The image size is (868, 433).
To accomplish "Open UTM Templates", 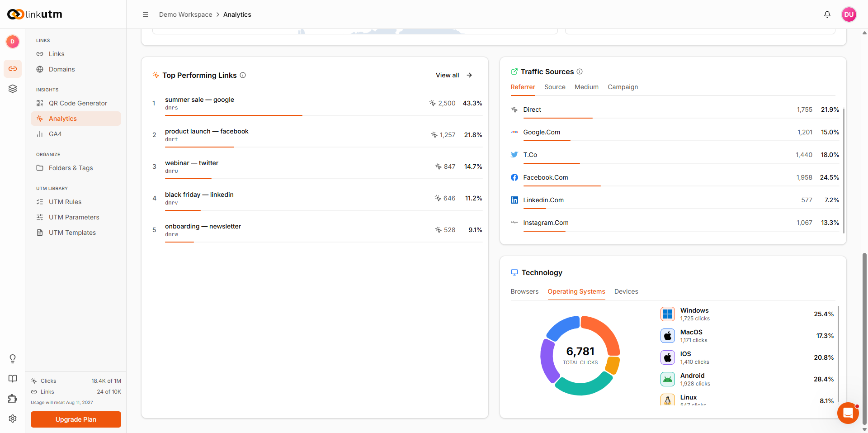I will [x=76, y=233].
